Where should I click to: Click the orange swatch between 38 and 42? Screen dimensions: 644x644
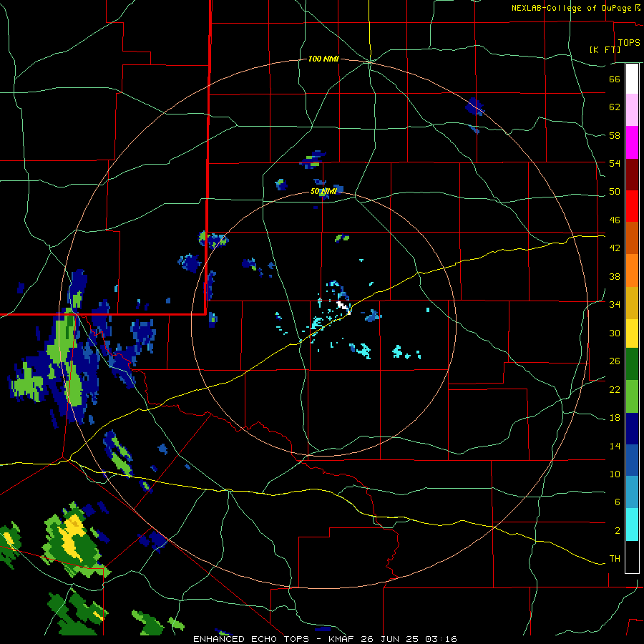[x=632, y=270]
